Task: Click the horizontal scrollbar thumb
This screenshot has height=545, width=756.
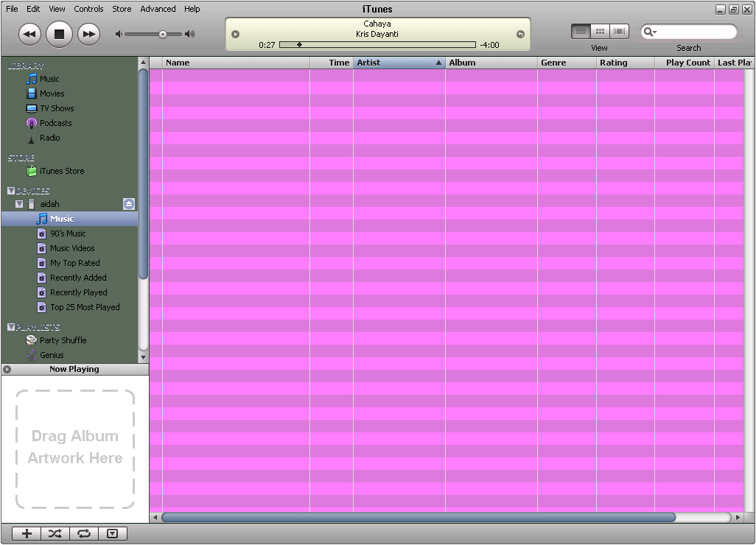Action: [419, 518]
